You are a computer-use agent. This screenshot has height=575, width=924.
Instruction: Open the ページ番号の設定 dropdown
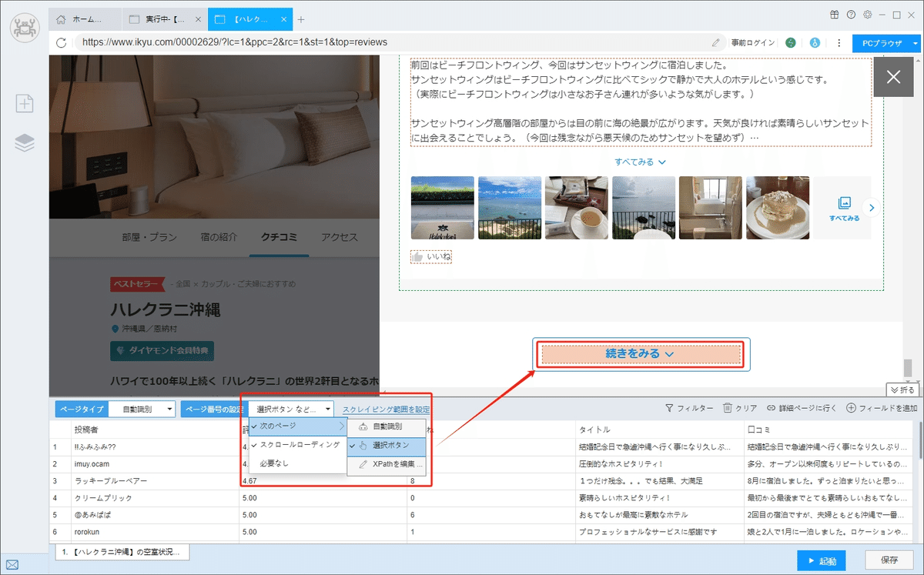coord(292,410)
